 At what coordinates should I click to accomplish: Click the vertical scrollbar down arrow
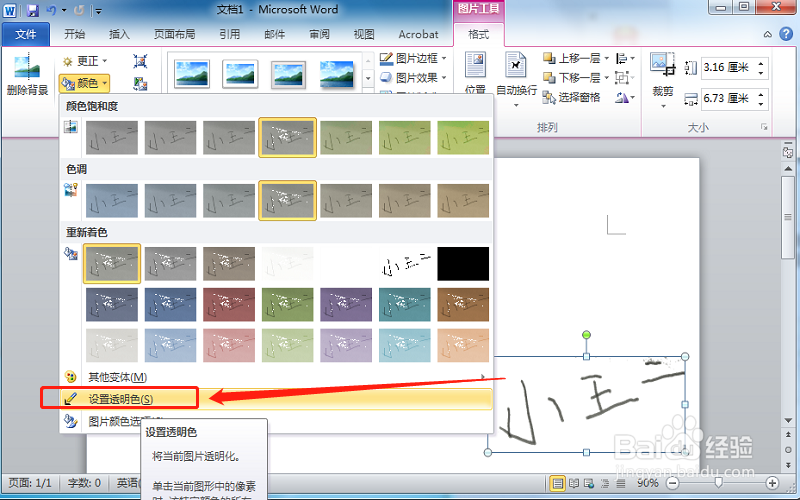pos(788,420)
